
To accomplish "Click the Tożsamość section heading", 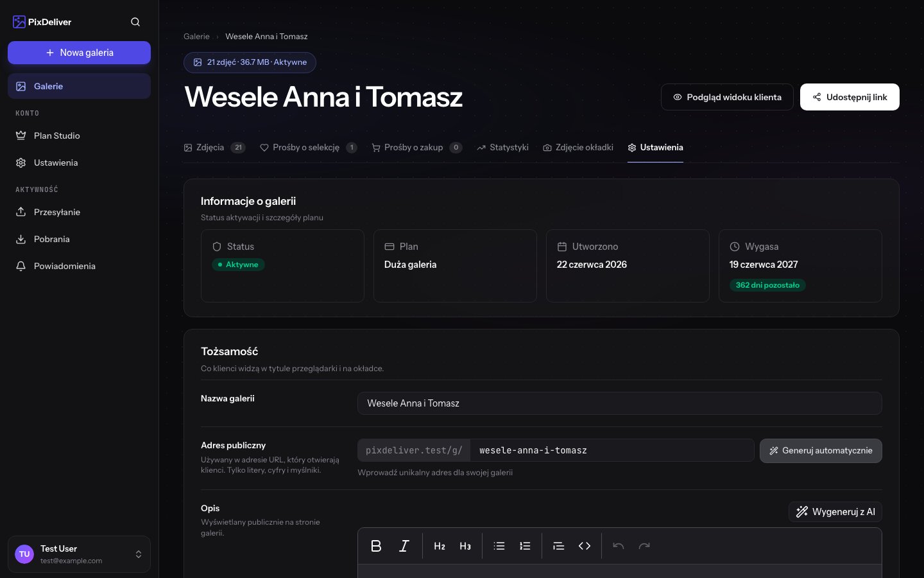I will (x=230, y=351).
